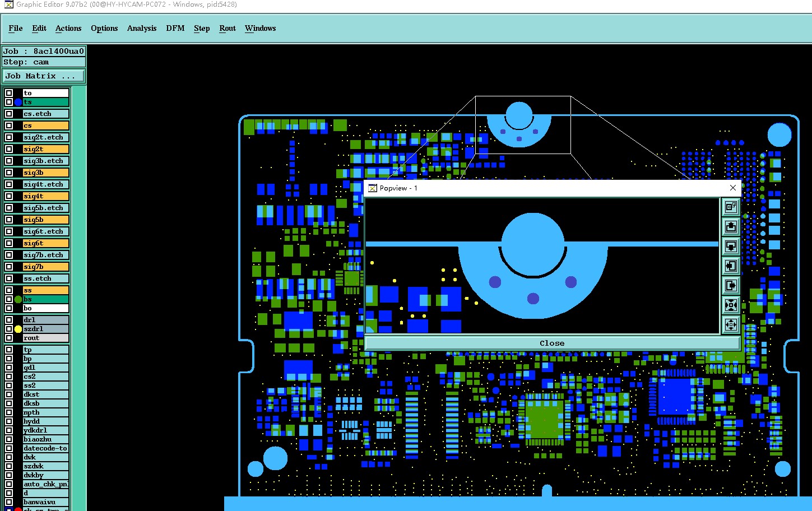Open the Options menu
This screenshot has height=511, width=812.
tap(104, 28)
